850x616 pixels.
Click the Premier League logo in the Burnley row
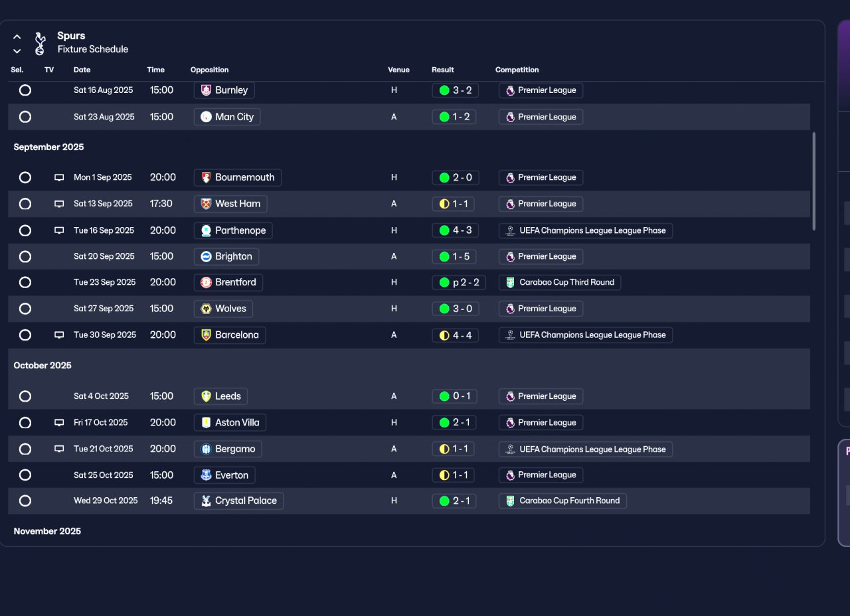tap(510, 90)
